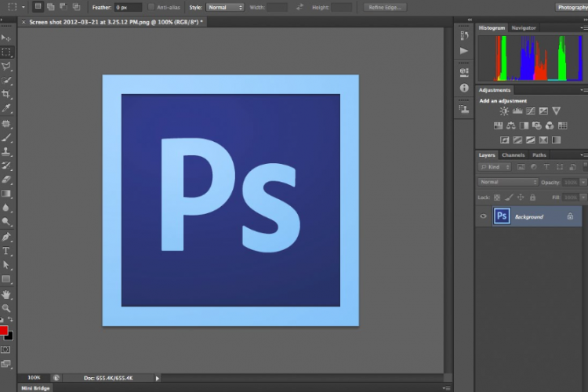Select the Eyedropper tool
Image resolution: width=588 pixels, height=392 pixels.
coord(6,108)
